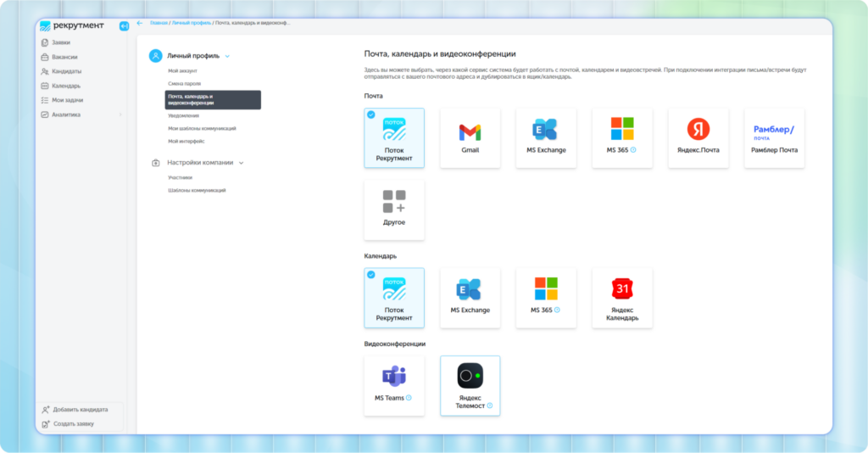This screenshot has width=868, height=453.
Task: Click the Кандидаты people icon
Action: click(x=45, y=71)
